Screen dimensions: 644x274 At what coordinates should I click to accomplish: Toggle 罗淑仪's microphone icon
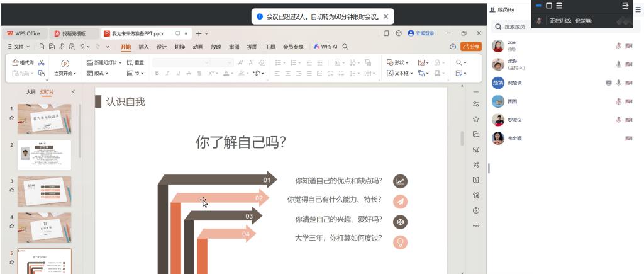(x=619, y=120)
